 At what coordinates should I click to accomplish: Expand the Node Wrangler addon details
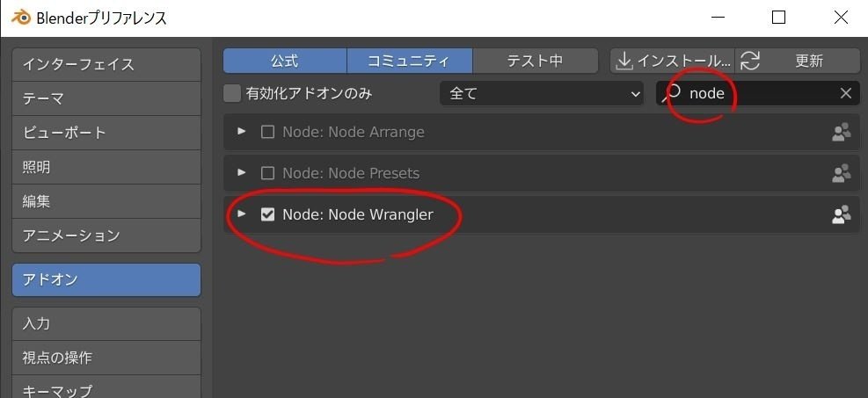(241, 213)
